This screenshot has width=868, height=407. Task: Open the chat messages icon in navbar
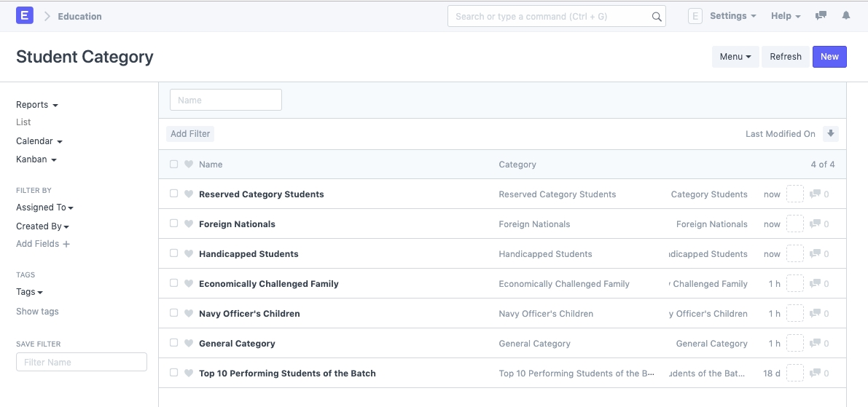[x=821, y=16]
